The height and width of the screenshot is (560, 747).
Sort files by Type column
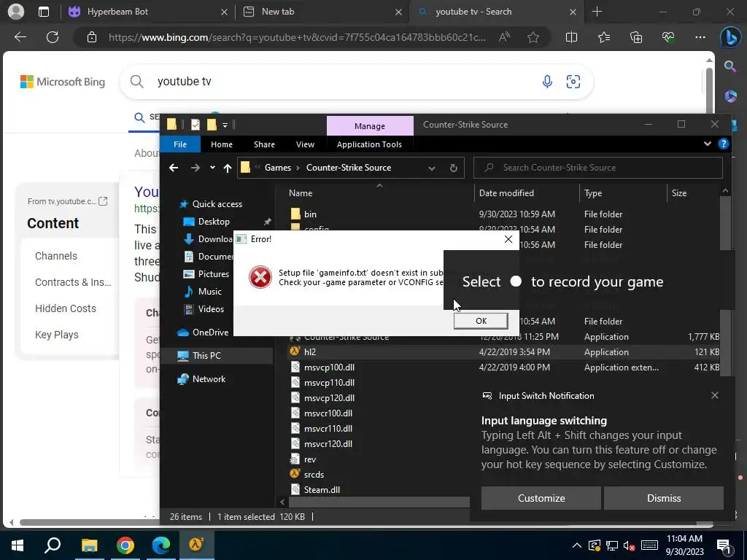[x=593, y=192]
